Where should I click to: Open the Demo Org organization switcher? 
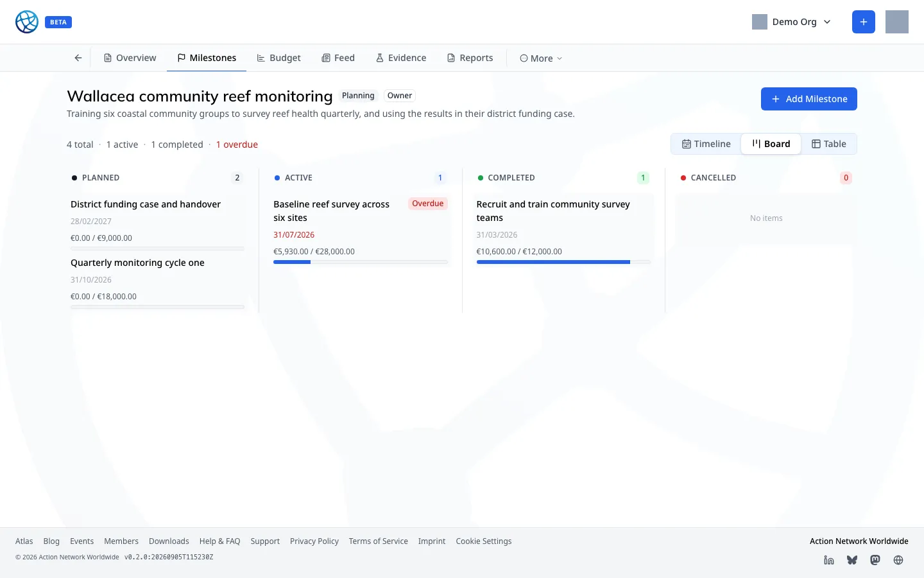coord(792,22)
